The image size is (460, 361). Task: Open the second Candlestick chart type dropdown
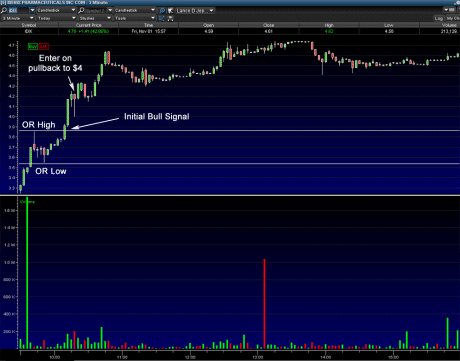[135, 10]
